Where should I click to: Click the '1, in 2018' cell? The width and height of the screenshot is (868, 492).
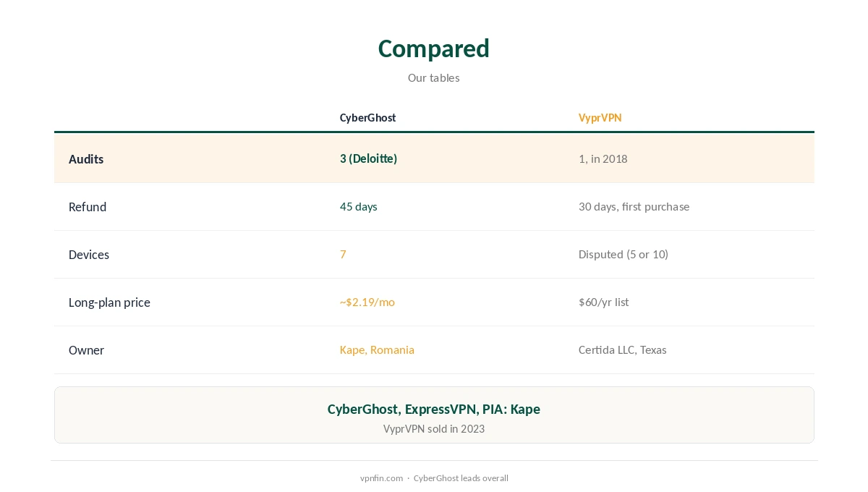(x=603, y=158)
